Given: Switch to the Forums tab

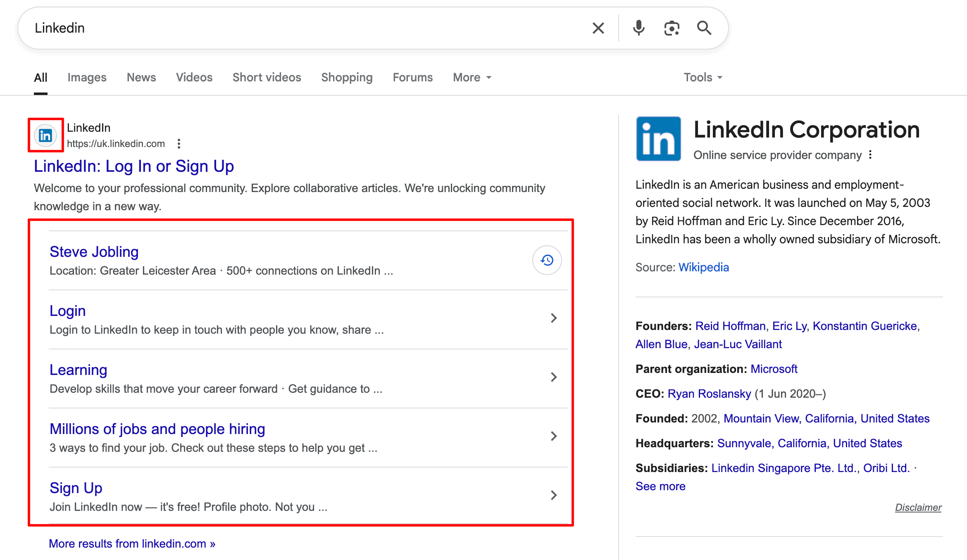Looking at the screenshot, I should pyautogui.click(x=413, y=78).
